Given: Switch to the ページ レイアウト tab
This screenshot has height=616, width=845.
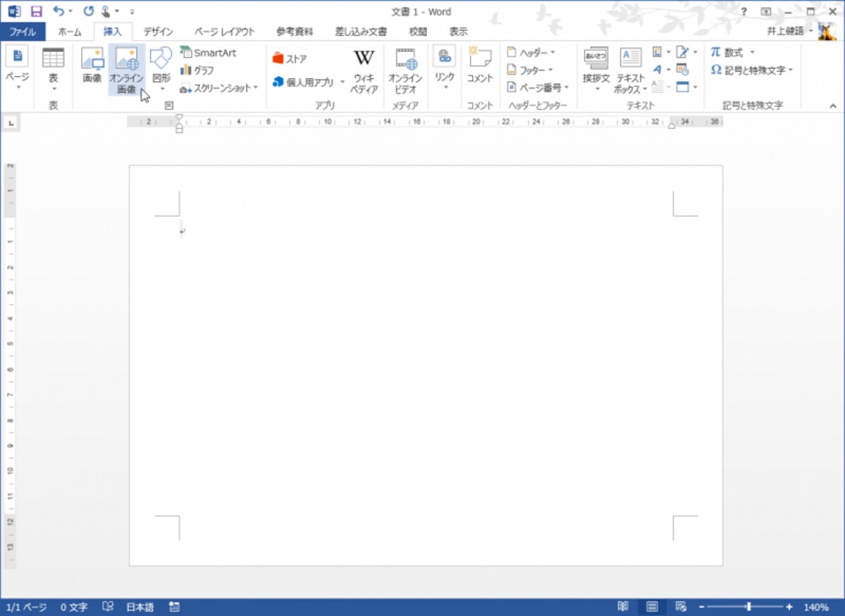Looking at the screenshot, I should 225,32.
